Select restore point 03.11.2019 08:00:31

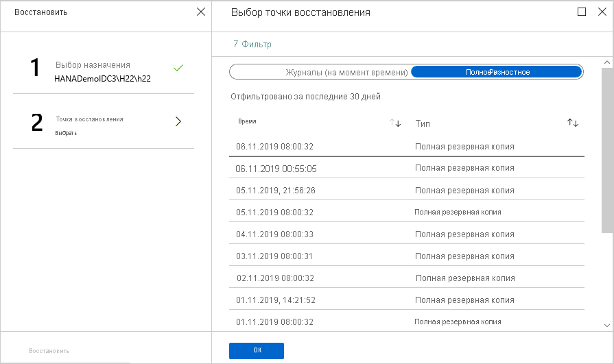[407, 256]
